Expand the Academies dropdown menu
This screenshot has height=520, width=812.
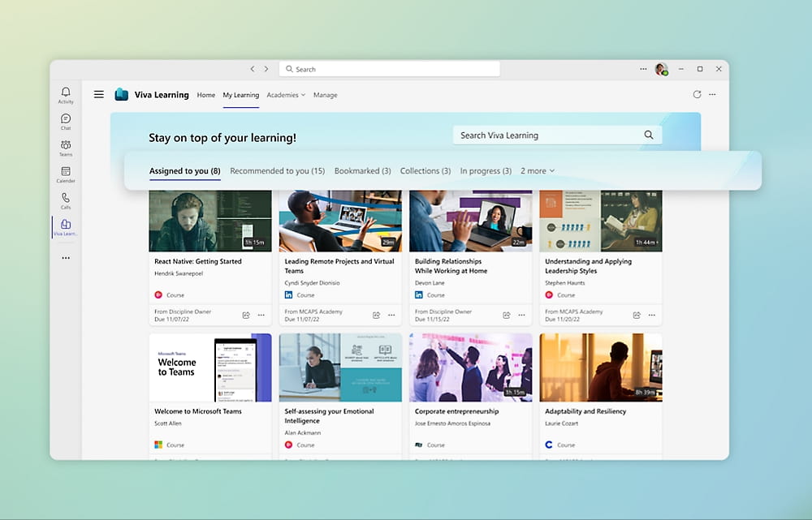tap(286, 95)
